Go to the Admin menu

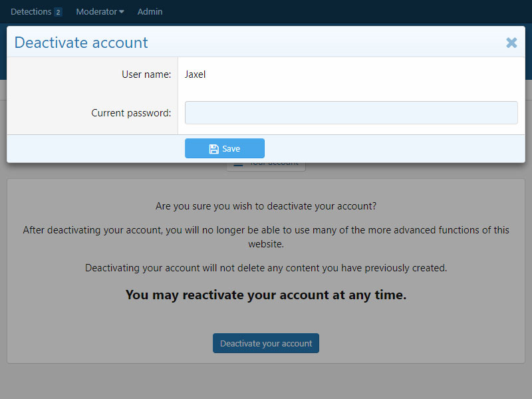coord(150,12)
